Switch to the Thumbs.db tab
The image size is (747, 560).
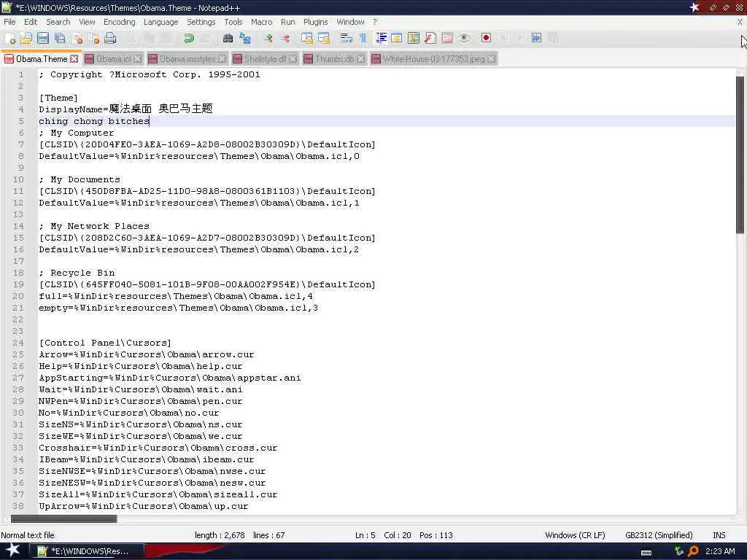pos(334,58)
